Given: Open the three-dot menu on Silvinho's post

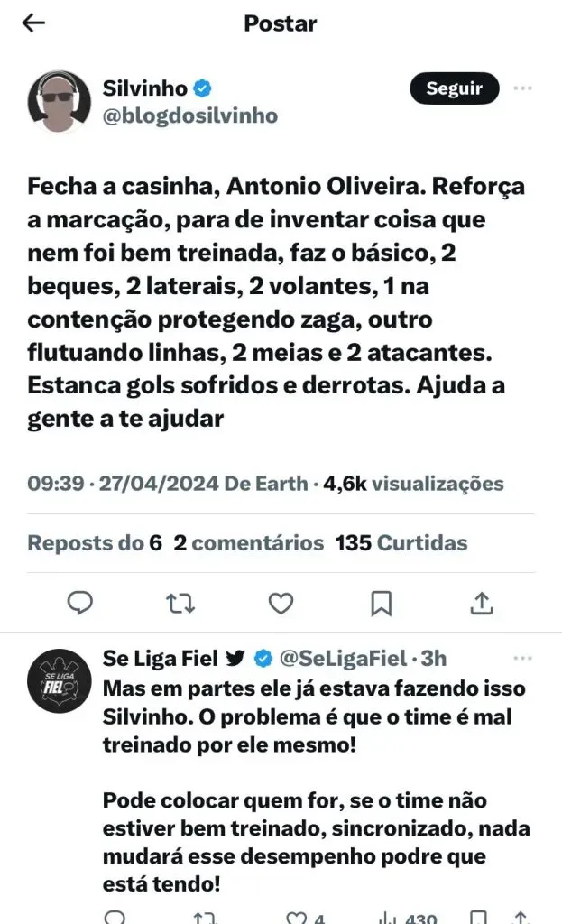Looking at the screenshot, I should (x=522, y=88).
